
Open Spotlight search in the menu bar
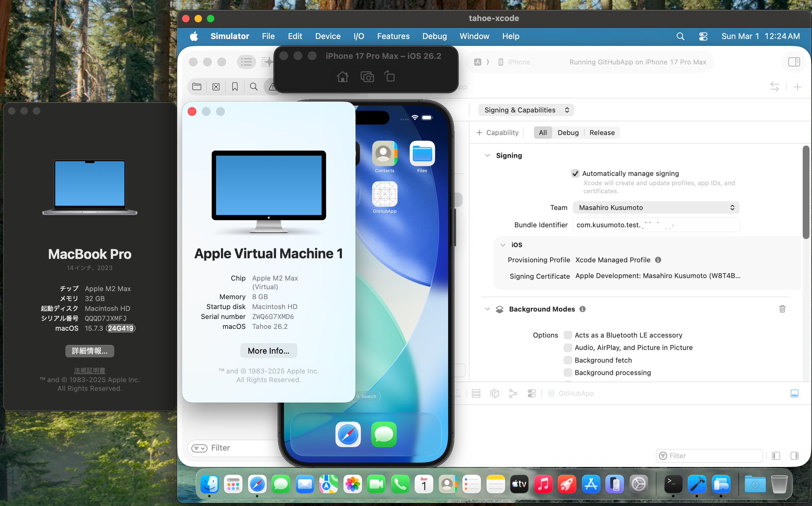click(x=680, y=37)
